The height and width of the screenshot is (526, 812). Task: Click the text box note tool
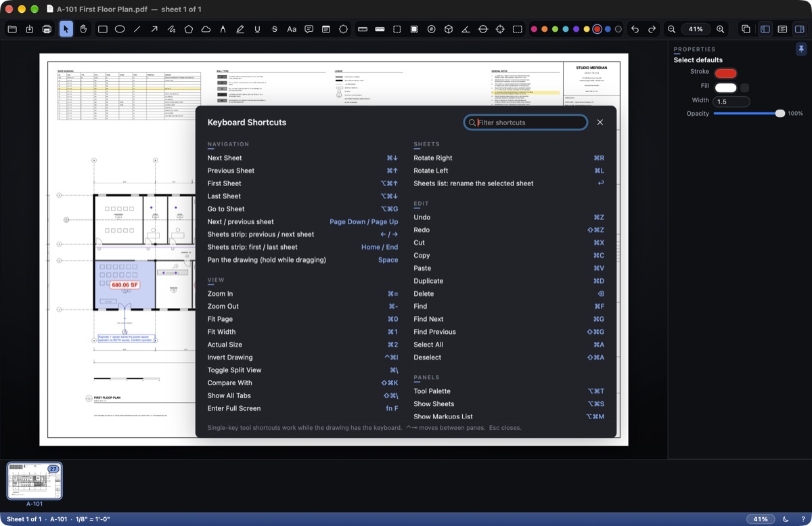pyautogui.click(x=326, y=29)
